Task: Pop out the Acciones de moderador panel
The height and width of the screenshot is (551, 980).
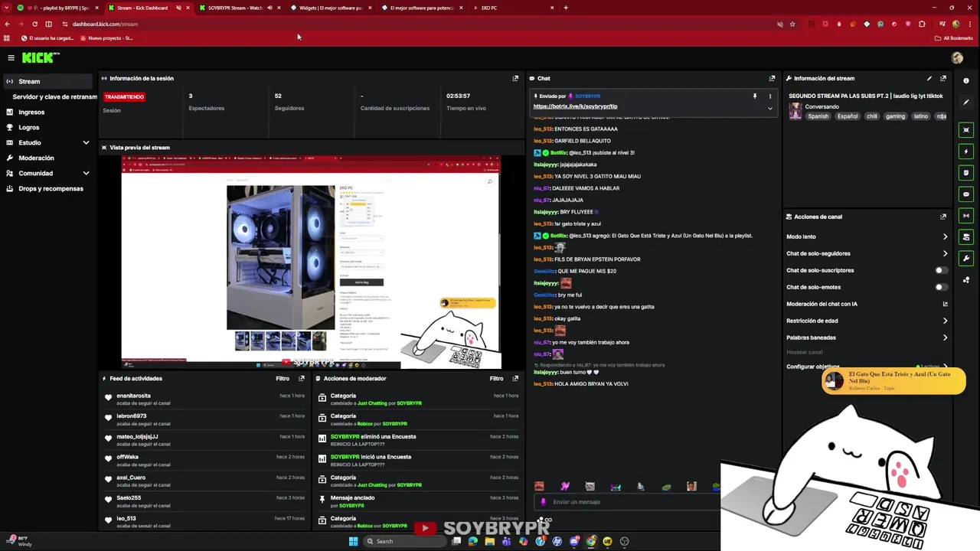Action: (x=515, y=378)
